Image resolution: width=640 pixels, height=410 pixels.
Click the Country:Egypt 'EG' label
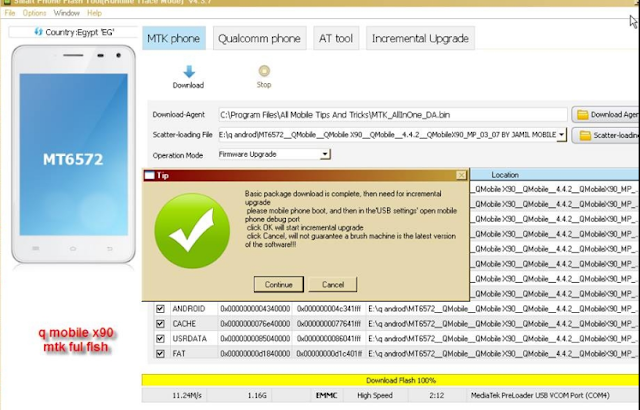coord(80,32)
